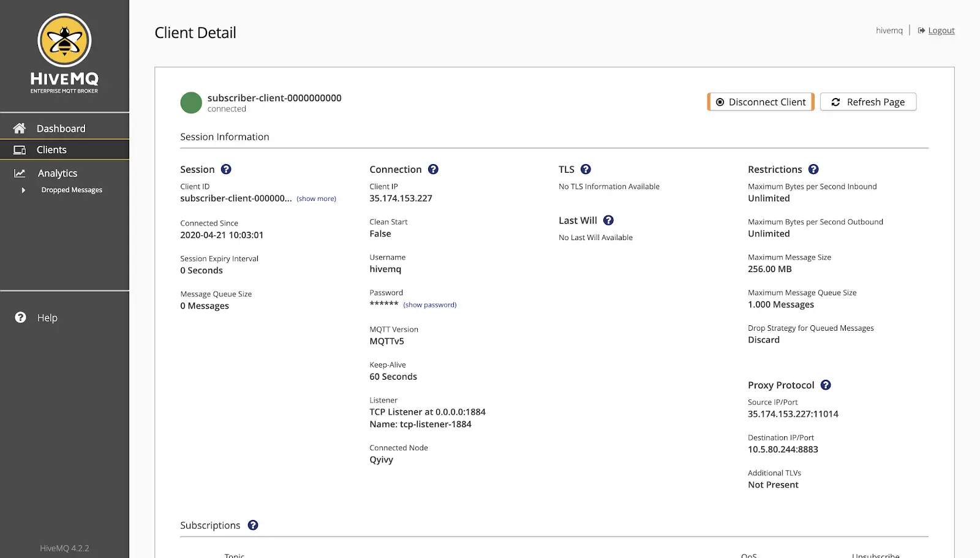This screenshot has height=558, width=980.
Task: Click the 60 Seconds keep-alive value
Action: tap(393, 377)
